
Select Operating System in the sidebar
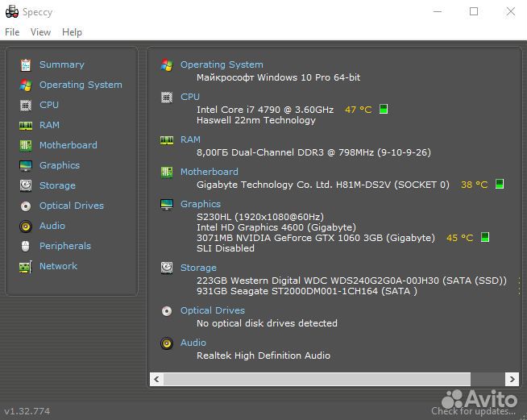pyautogui.click(x=81, y=85)
